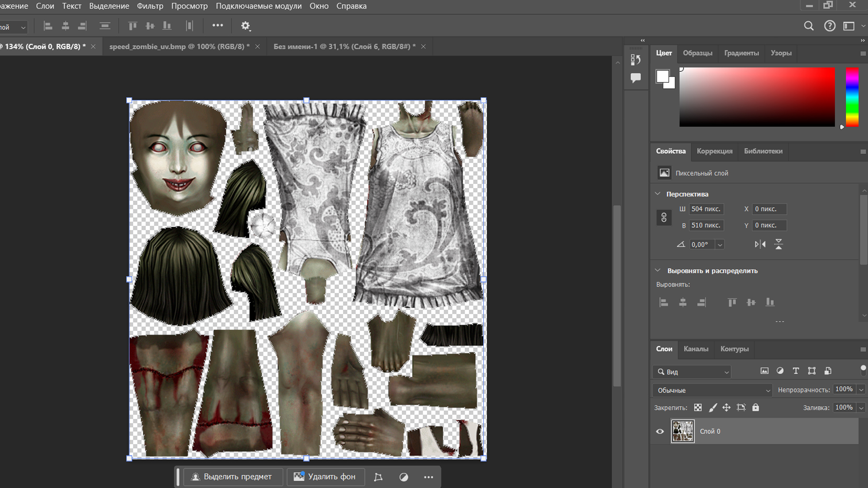868x488 pixels.
Task: Click the flip horizontal icon in Properties
Action: click(x=760, y=244)
